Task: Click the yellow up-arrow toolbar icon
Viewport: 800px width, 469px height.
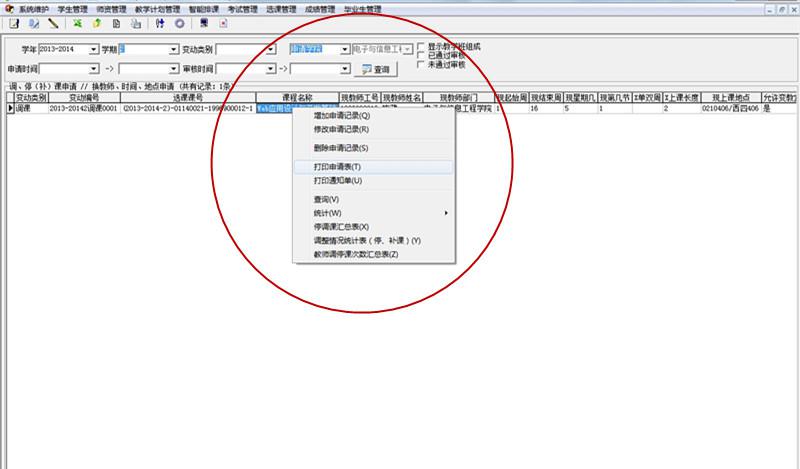Action: [x=96, y=23]
